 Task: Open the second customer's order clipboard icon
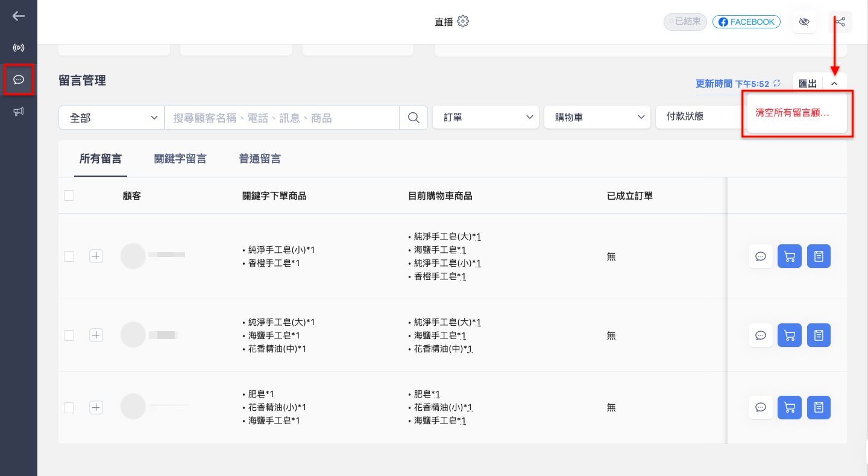(x=819, y=335)
